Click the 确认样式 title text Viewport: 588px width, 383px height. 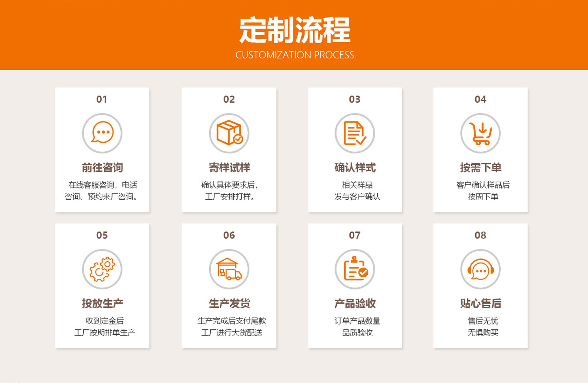tap(355, 167)
